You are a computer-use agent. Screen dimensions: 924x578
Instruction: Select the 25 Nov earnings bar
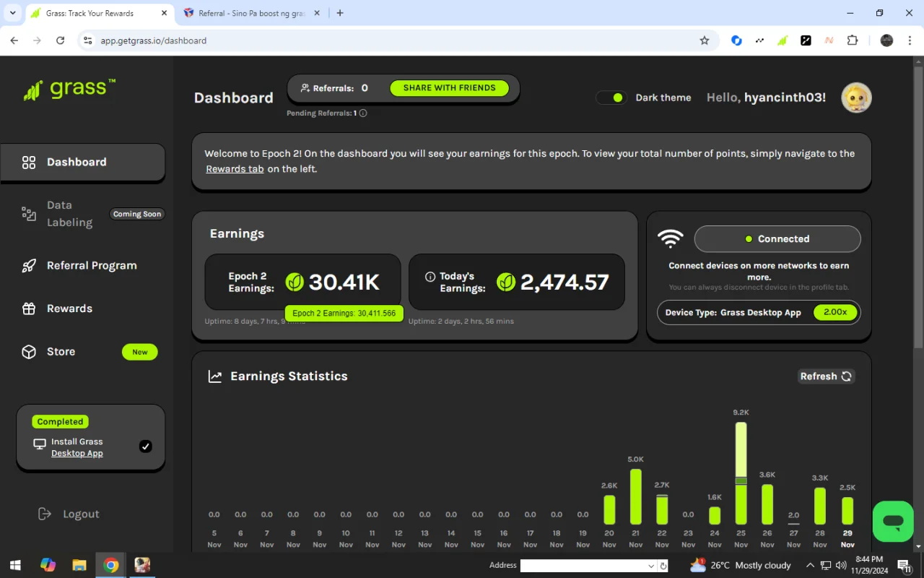tap(741, 473)
